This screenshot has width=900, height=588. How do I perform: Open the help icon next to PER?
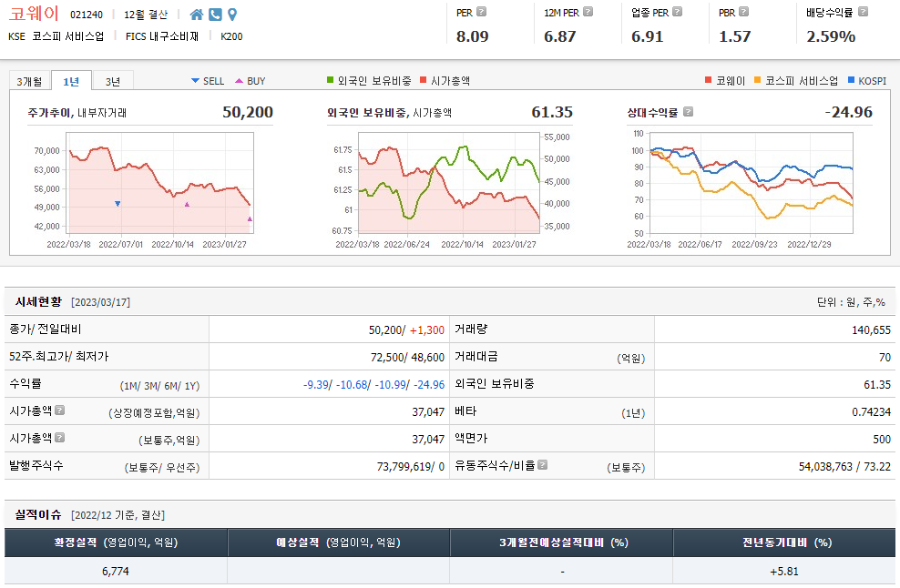pos(482,12)
